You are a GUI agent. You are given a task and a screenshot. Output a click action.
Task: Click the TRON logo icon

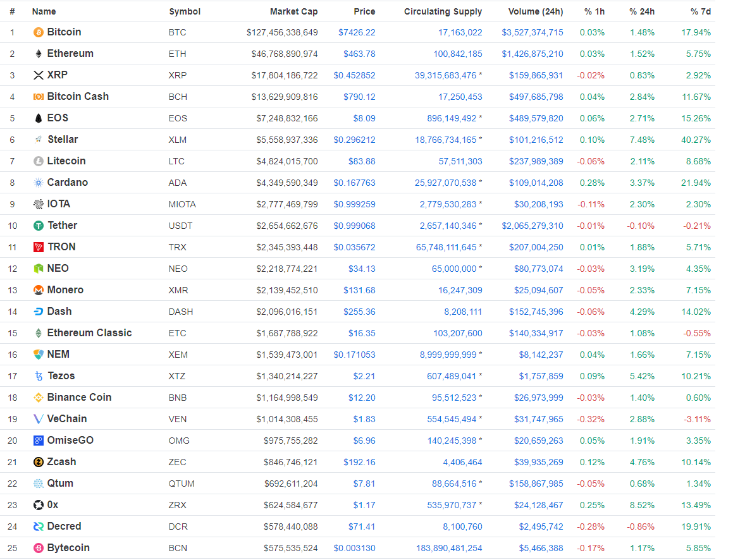pyautogui.click(x=39, y=247)
